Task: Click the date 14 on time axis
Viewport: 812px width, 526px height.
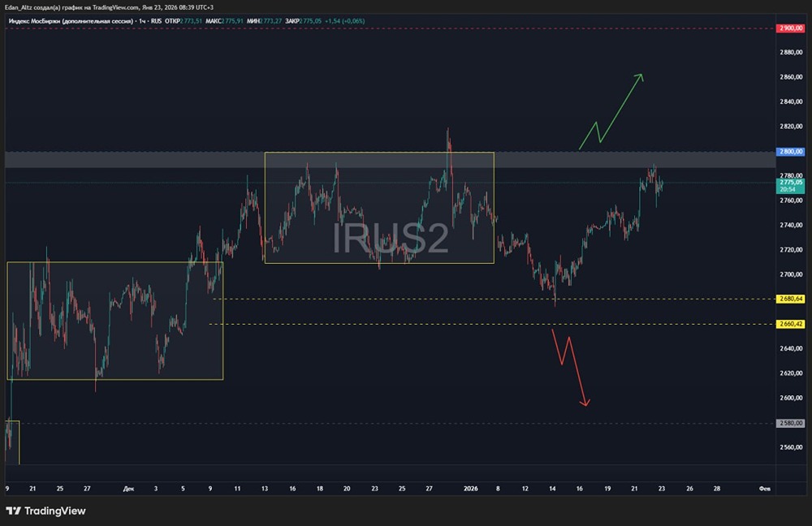Action: (x=552, y=489)
